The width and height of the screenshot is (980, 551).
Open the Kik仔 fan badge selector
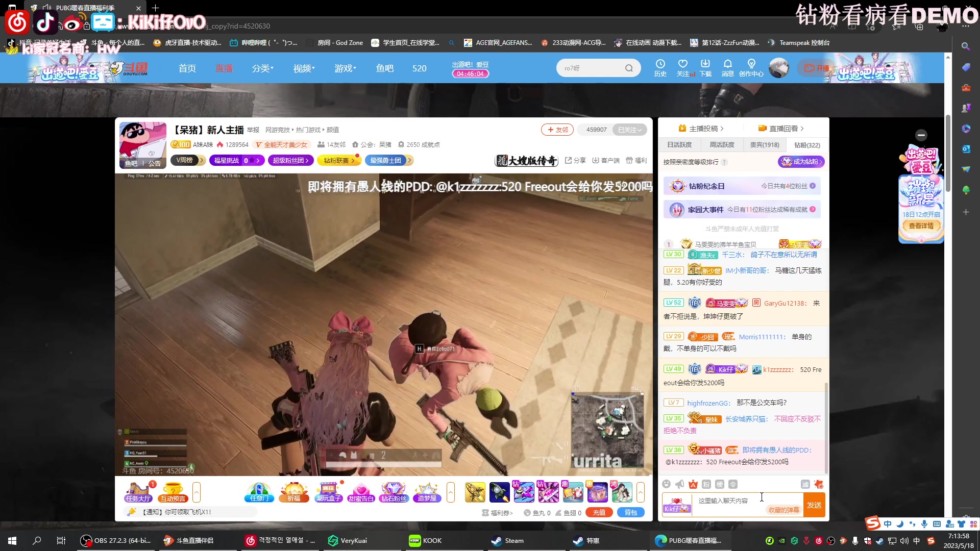(x=676, y=505)
